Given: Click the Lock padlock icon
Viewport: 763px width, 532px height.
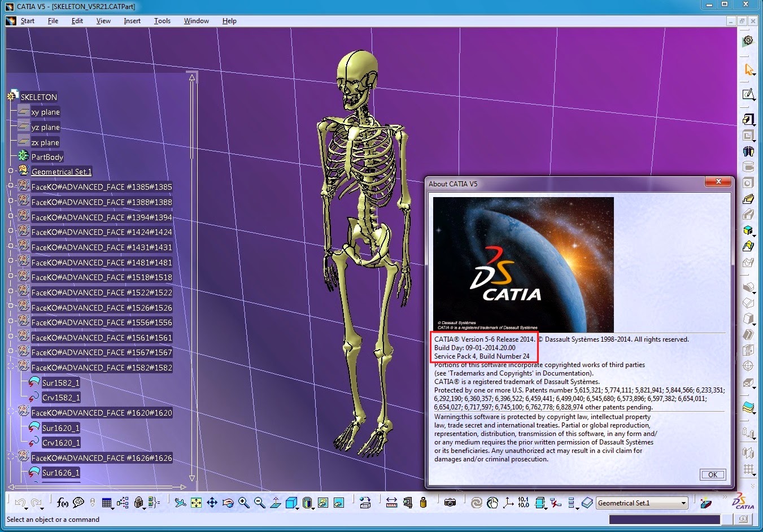Looking at the screenshot, I should click(138, 503).
